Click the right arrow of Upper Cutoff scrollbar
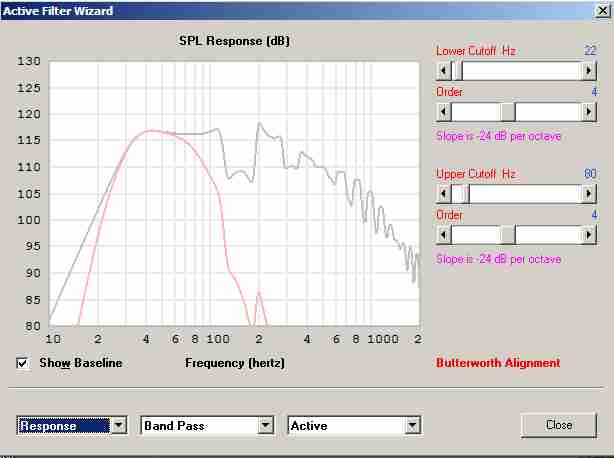Screen dimensions: 614x458 pyautogui.click(x=588, y=194)
